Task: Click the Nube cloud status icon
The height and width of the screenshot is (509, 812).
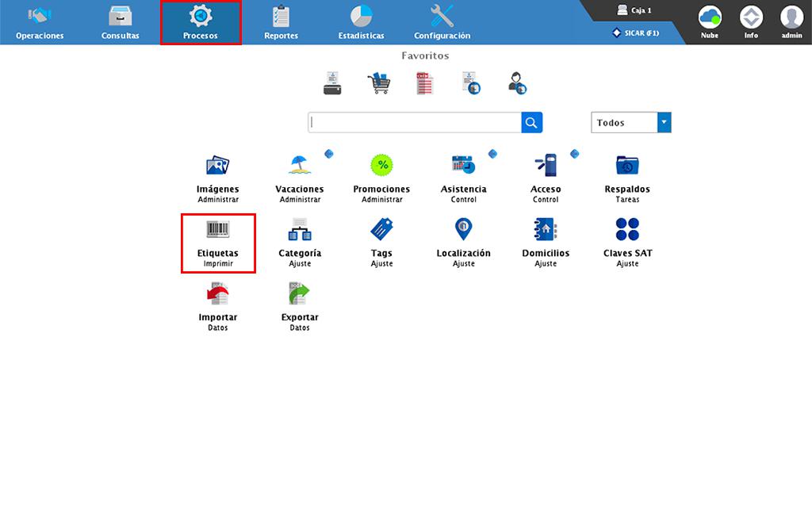Action: pyautogui.click(x=710, y=18)
